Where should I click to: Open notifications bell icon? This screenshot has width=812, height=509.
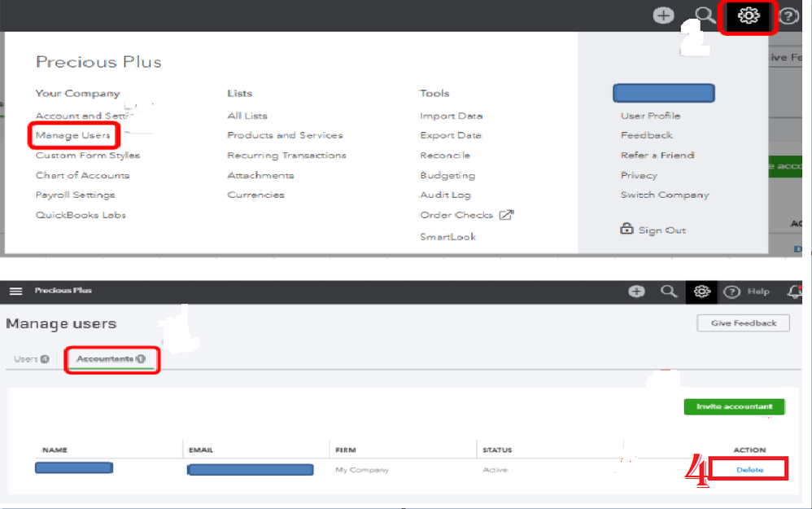(x=795, y=292)
